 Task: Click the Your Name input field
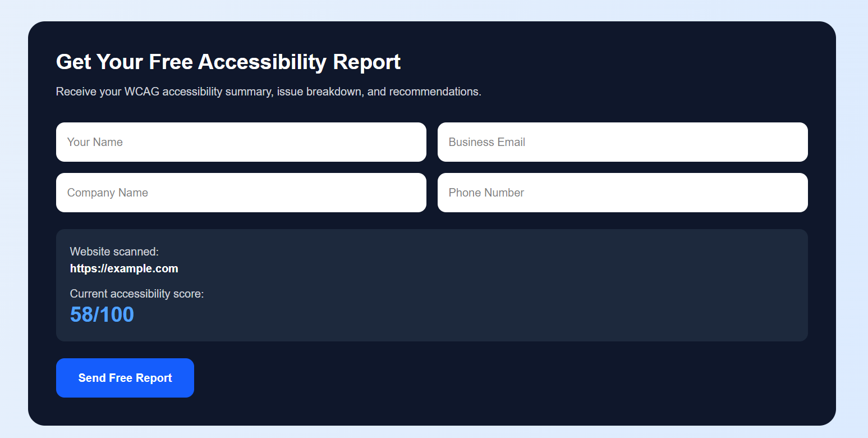241,142
